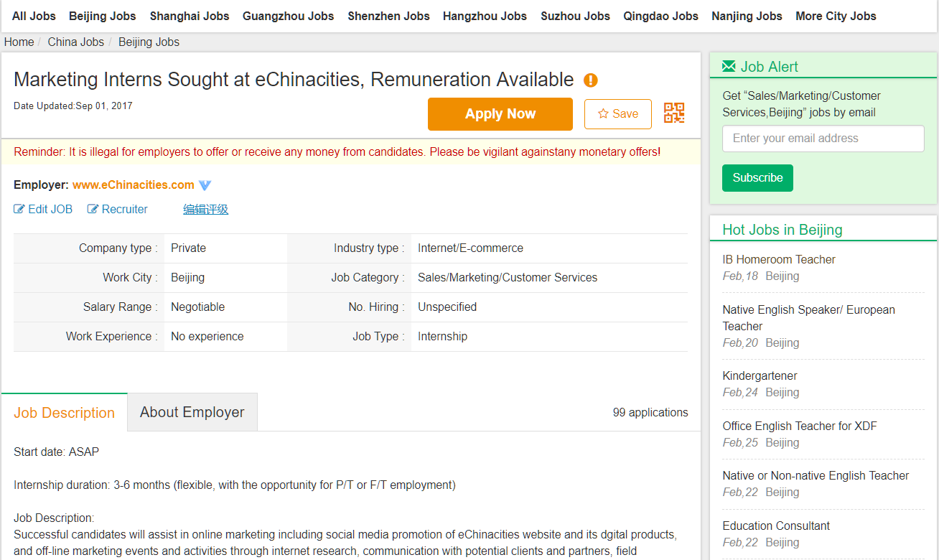939x560 pixels.
Task: Click the job title heading
Action: [294, 80]
